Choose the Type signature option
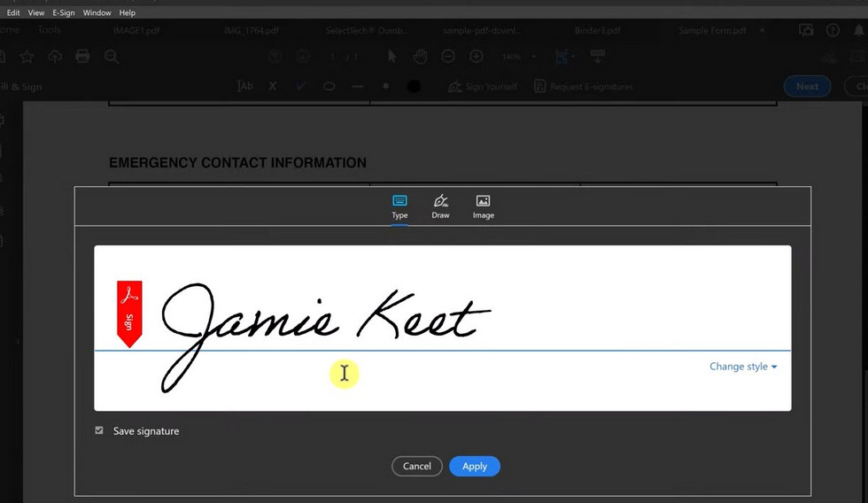 coord(399,205)
